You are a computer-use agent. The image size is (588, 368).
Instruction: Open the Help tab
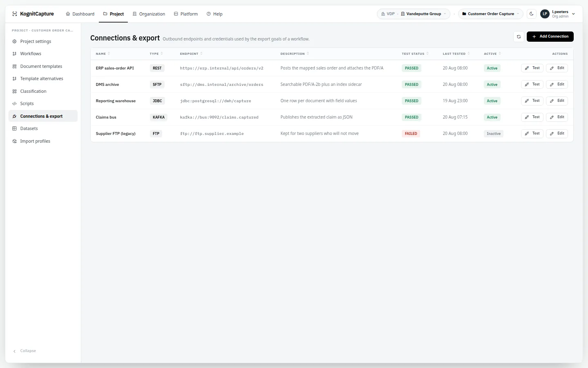click(214, 14)
